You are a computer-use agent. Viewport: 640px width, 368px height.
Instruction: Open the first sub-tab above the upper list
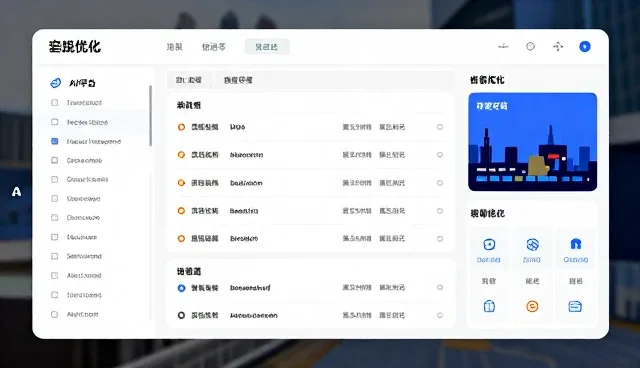click(x=189, y=80)
